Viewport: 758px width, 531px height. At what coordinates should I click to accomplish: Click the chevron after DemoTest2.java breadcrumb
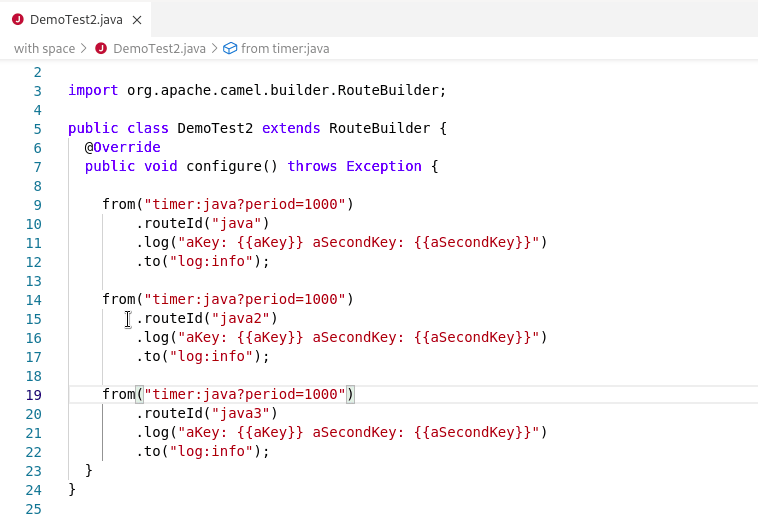[214, 48]
